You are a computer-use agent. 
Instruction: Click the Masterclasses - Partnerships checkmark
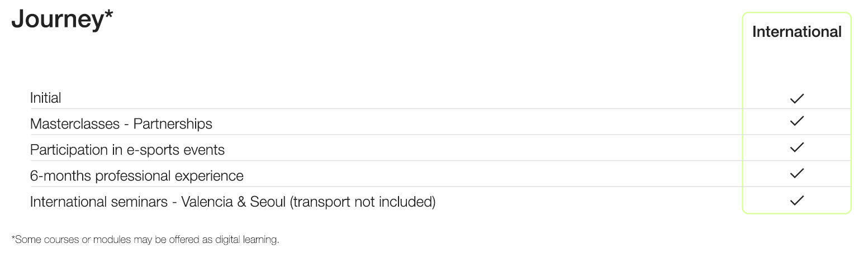796,121
